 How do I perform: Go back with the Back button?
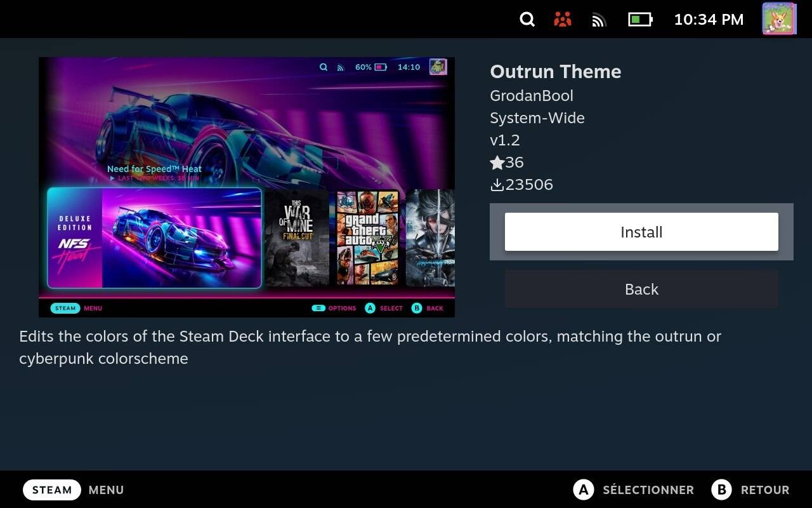(x=641, y=289)
